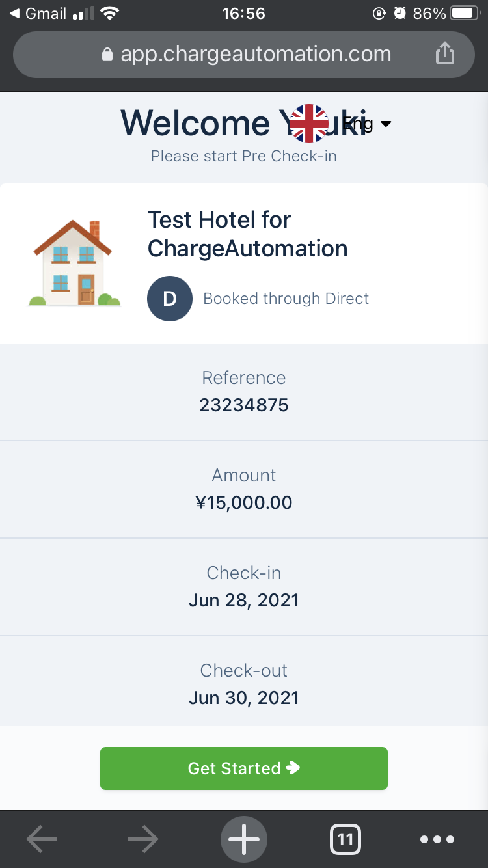The height and width of the screenshot is (868, 488).
Task: Tap the ¥15,000.00 amount value
Action: [x=244, y=503]
